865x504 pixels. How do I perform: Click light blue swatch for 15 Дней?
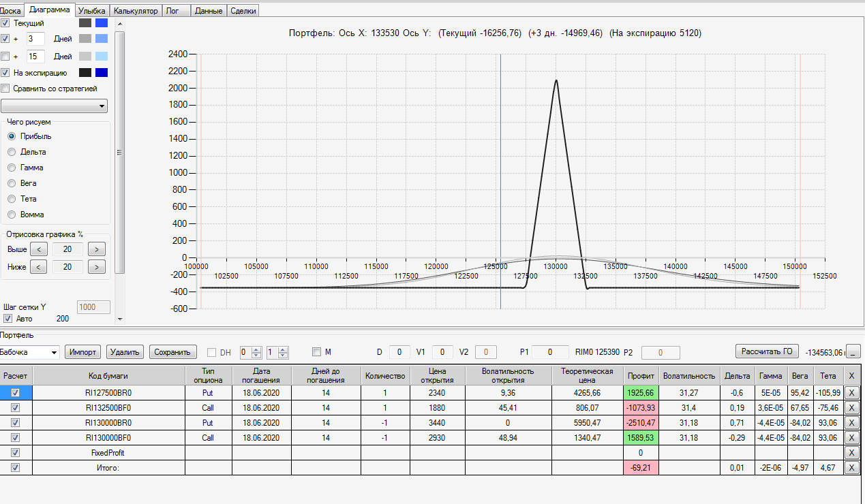(102, 57)
